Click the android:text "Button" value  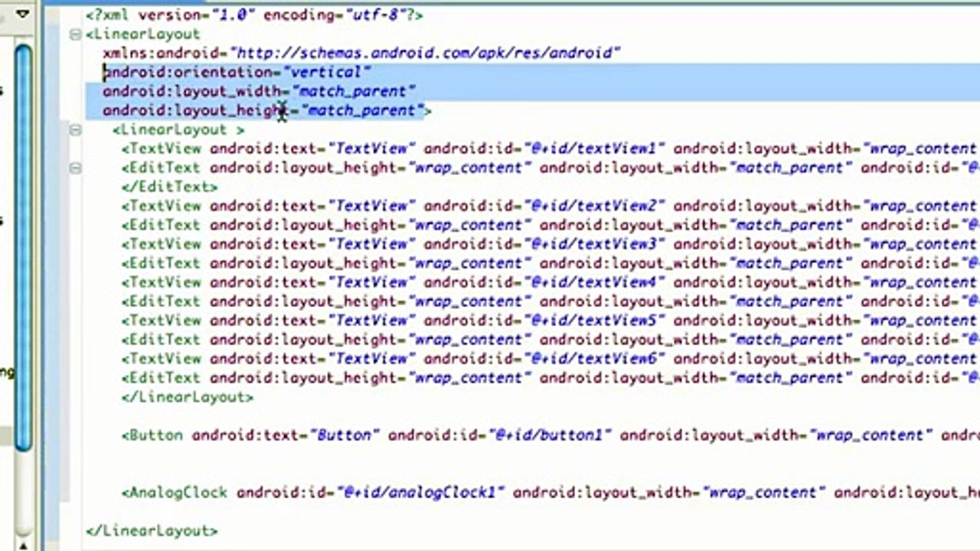(345, 435)
